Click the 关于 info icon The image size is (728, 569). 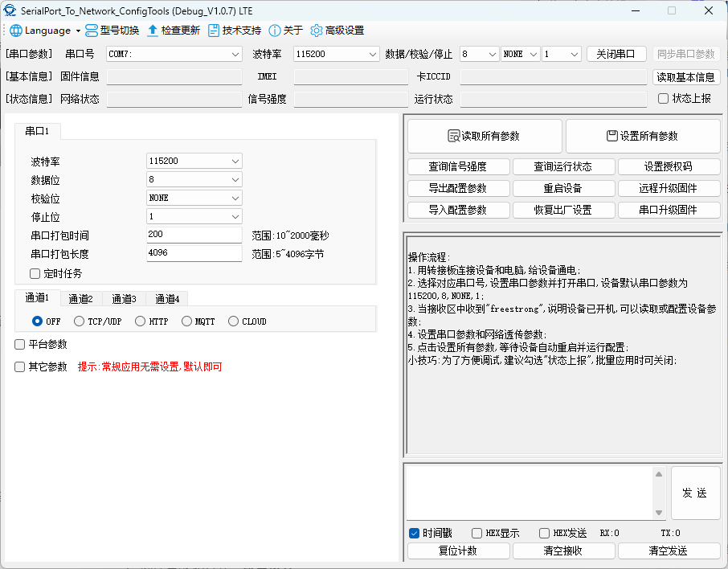tap(275, 31)
